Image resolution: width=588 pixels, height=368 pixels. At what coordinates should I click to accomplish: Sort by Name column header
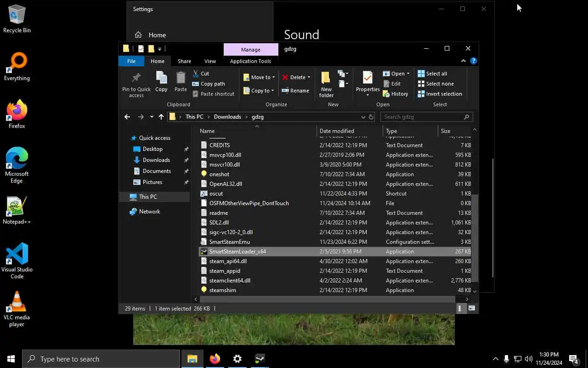point(258,131)
